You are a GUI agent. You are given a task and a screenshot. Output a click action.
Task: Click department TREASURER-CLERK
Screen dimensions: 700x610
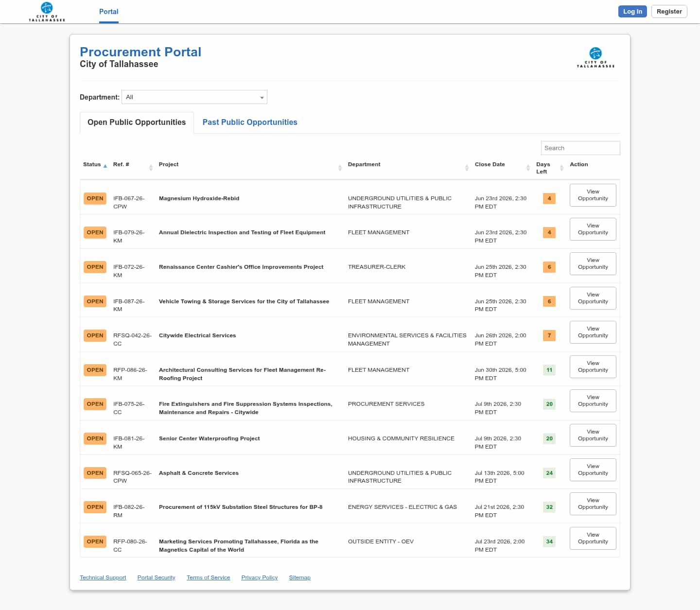click(x=377, y=267)
